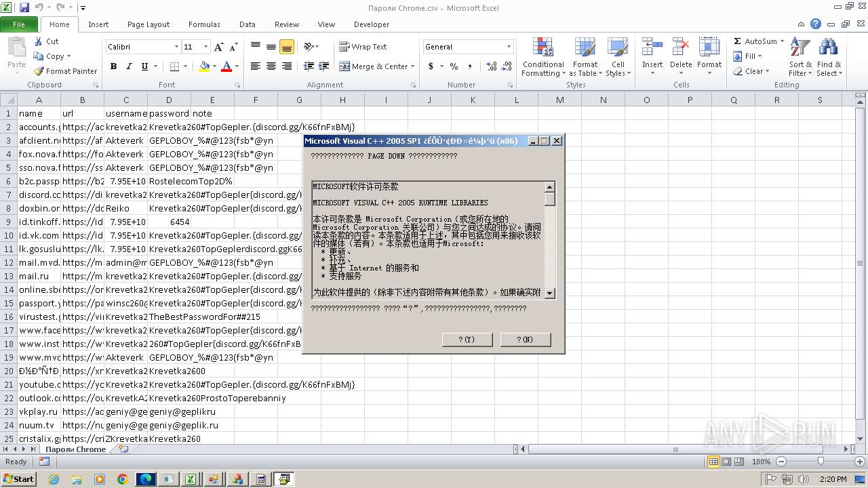Click the Delete cells icon
The height and width of the screenshot is (488, 868).
(681, 47)
